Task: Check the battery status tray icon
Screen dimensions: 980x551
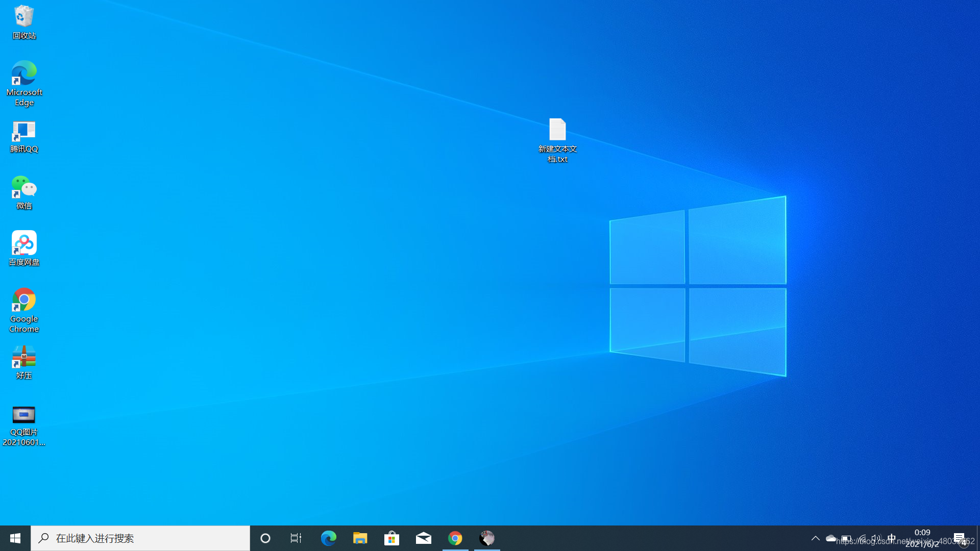Action: (x=846, y=538)
